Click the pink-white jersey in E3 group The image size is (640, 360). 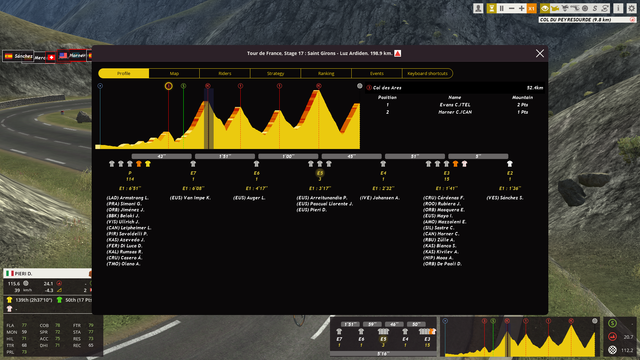click(464, 164)
